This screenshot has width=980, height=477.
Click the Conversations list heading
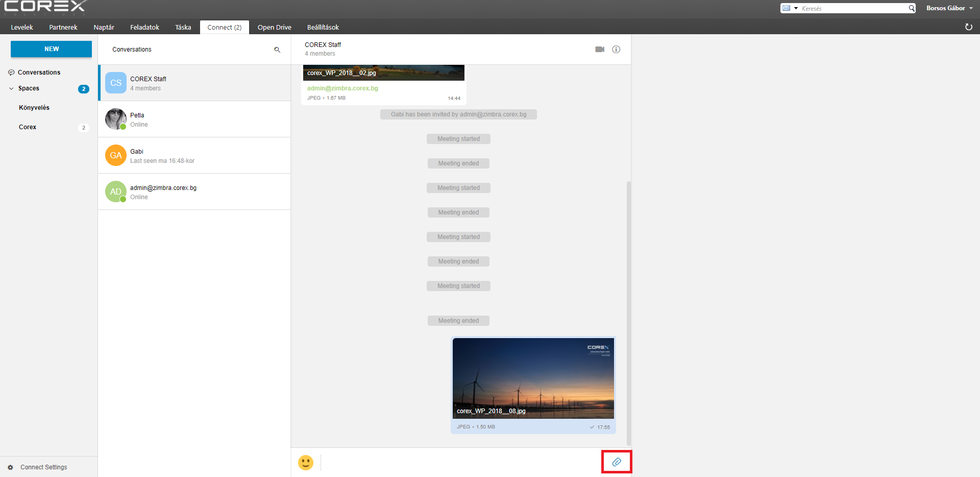[x=132, y=50]
